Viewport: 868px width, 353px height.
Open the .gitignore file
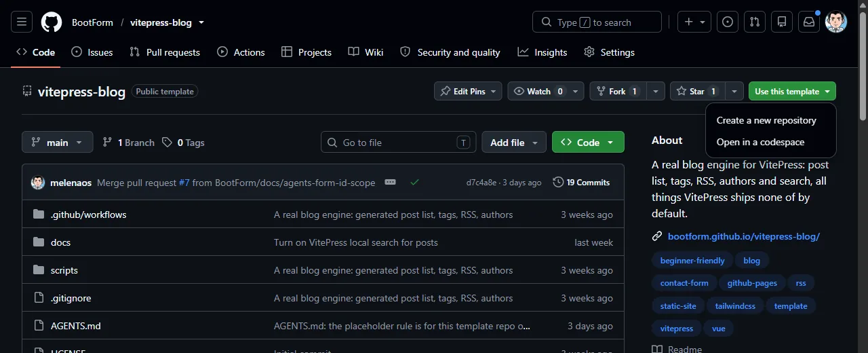click(x=71, y=298)
